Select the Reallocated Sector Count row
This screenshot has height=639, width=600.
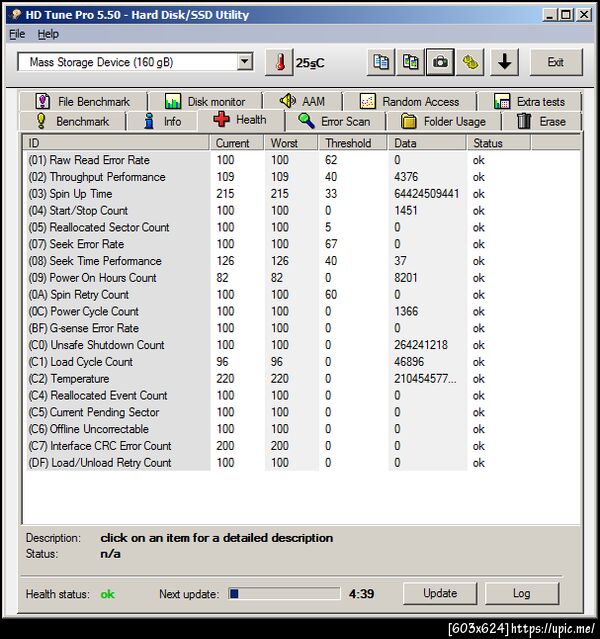point(302,227)
